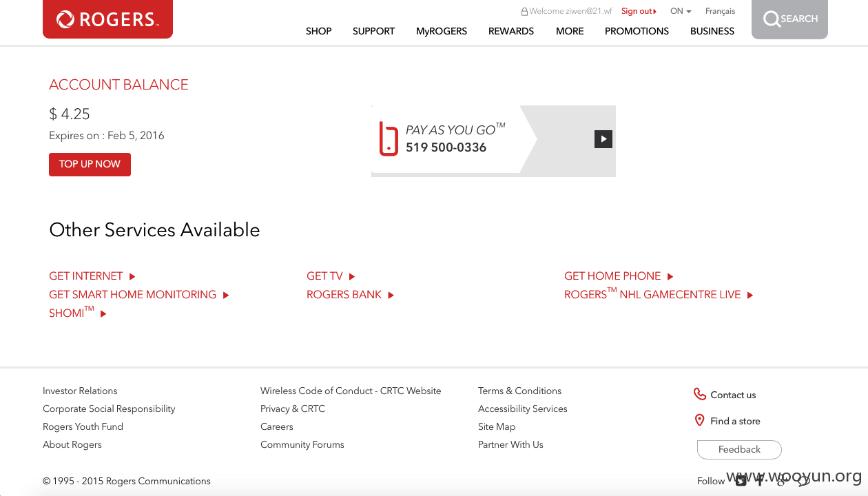868x496 pixels.
Task: Click arrow next to NHL GameCentre Live
Action: (x=750, y=296)
